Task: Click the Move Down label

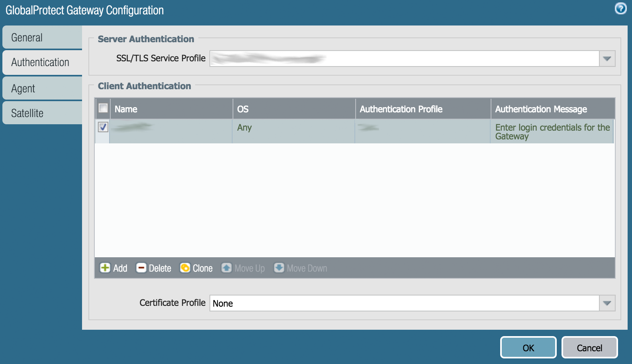Action: (307, 268)
